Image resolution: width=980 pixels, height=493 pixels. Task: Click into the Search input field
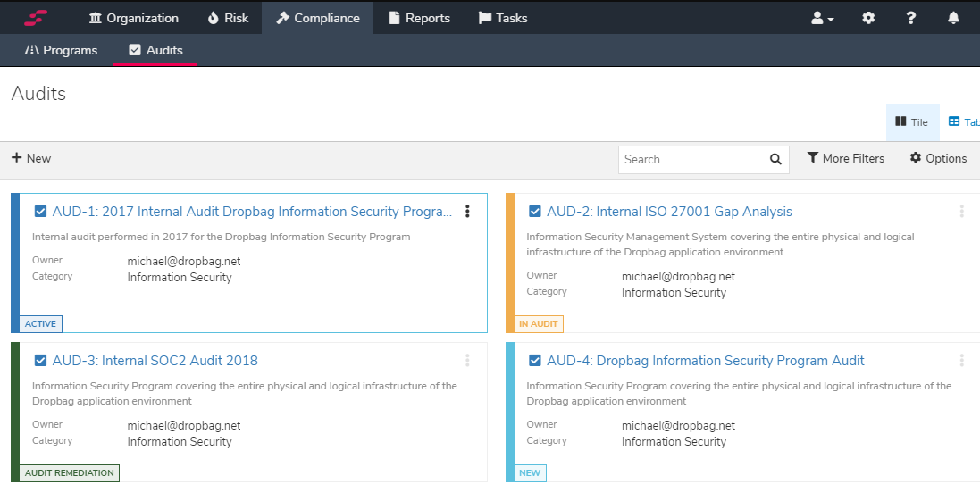691,159
